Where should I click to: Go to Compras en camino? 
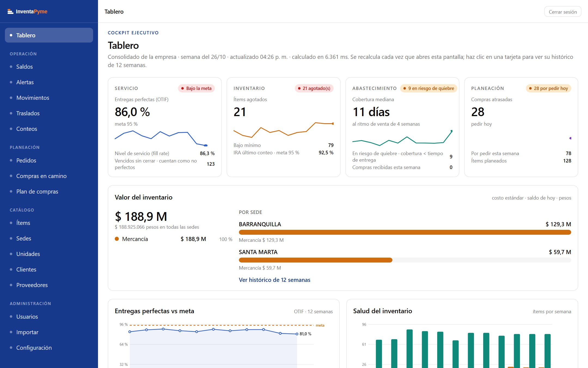pyautogui.click(x=49, y=176)
